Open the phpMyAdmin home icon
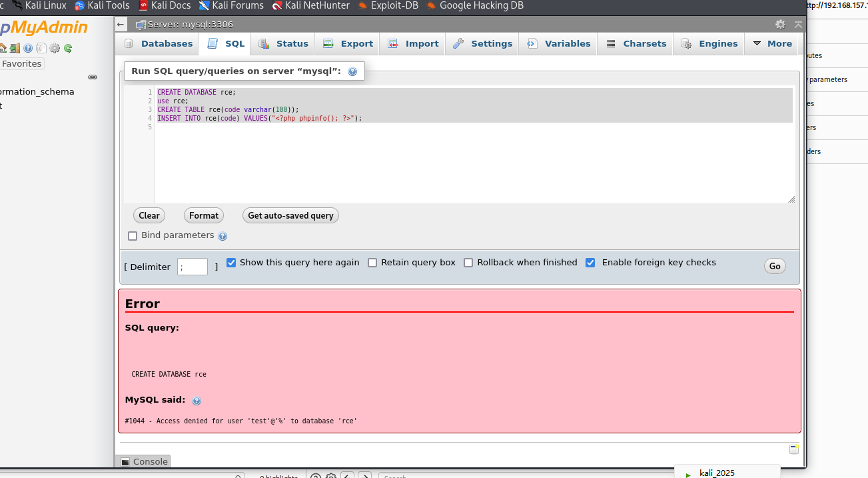Viewport: 868px width, 478px height. pyautogui.click(x=3, y=48)
